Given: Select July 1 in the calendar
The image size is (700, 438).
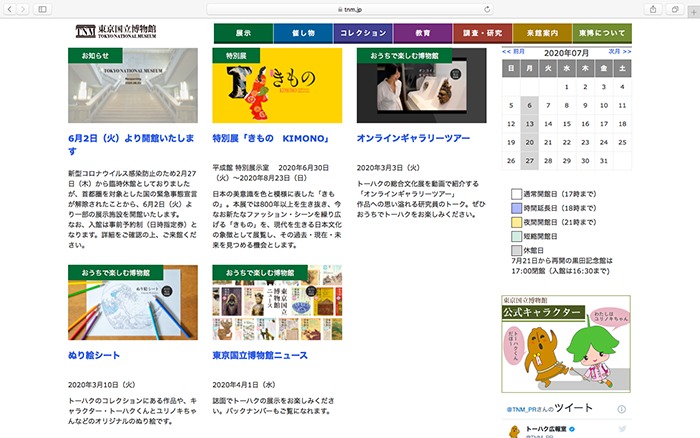Looking at the screenshot, I should [567, 87].
